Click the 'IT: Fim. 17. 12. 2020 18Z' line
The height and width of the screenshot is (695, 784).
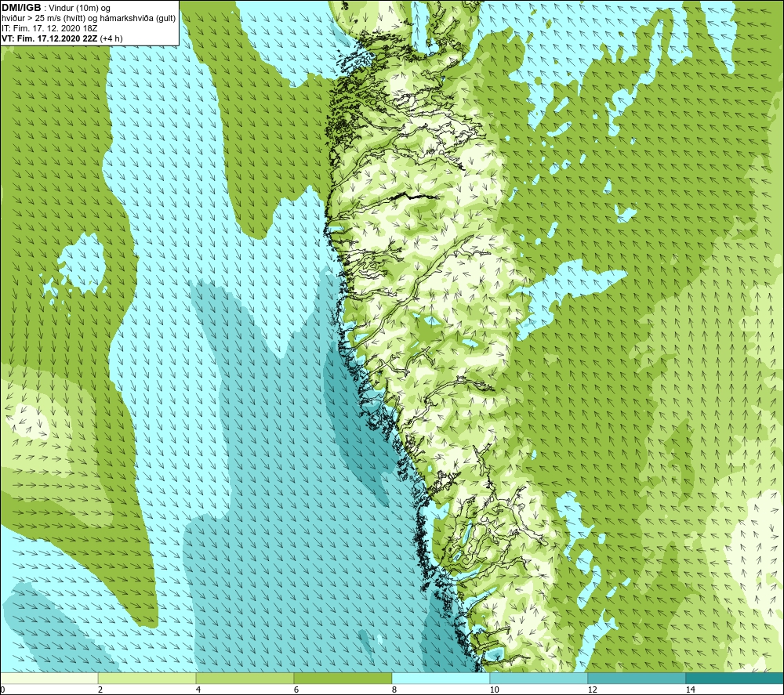[49, 28]
